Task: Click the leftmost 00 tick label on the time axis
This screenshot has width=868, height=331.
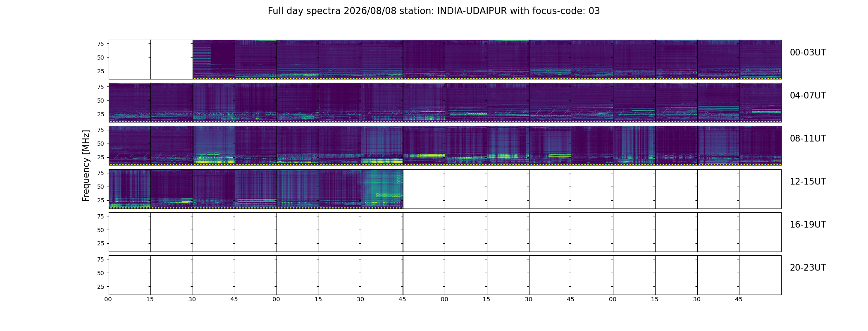Action: (108, 300)
